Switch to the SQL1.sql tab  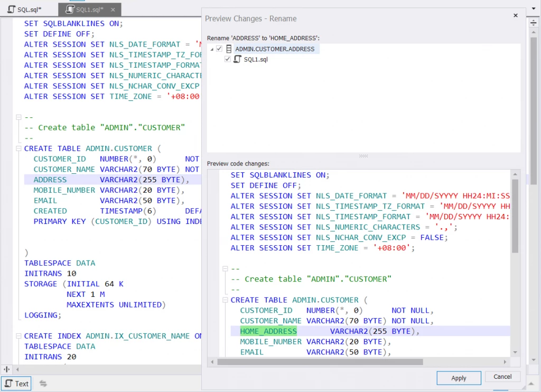(x=90, y=10)
